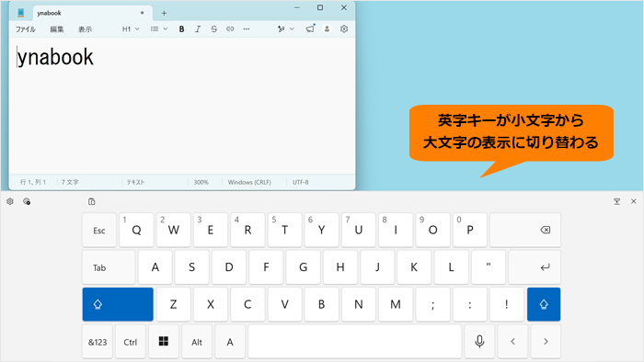Screen dimensions: 644x362
Task: Click Windows (CRLF) in status bar
Action: point(249,182)
